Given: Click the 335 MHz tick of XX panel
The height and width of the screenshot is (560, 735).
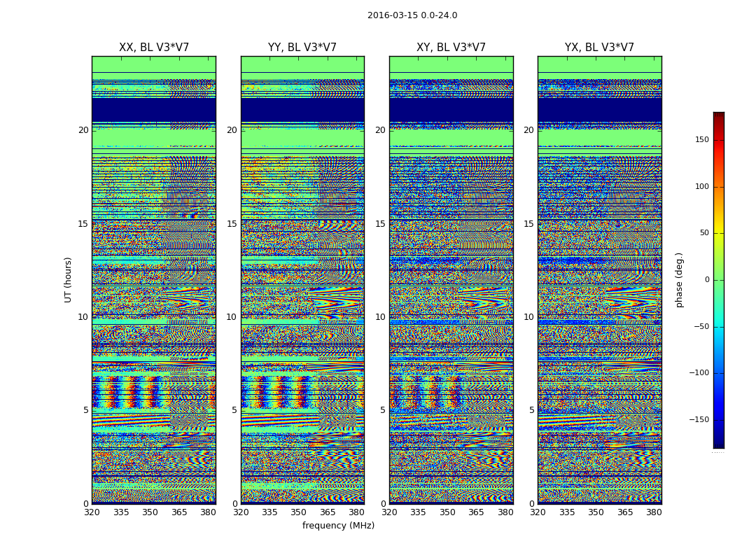Looking at the screenshot, I should (121, 512).
